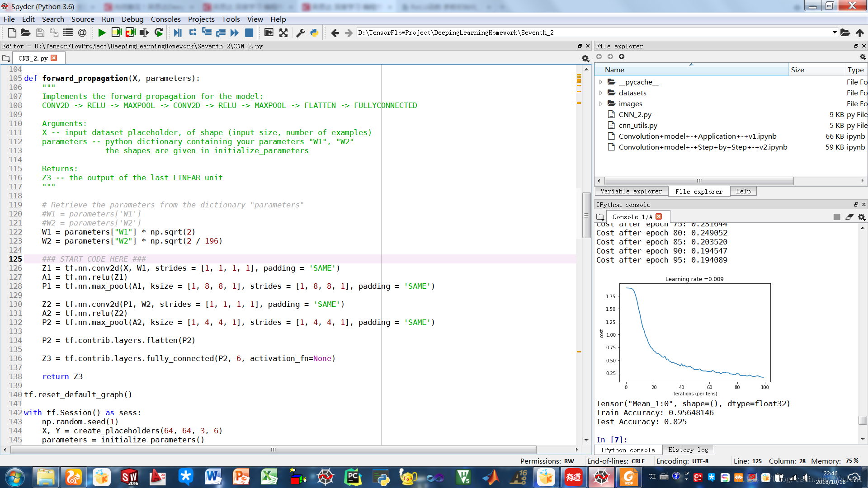Click the Save file toolbar icon

click(x=40, y=33)
